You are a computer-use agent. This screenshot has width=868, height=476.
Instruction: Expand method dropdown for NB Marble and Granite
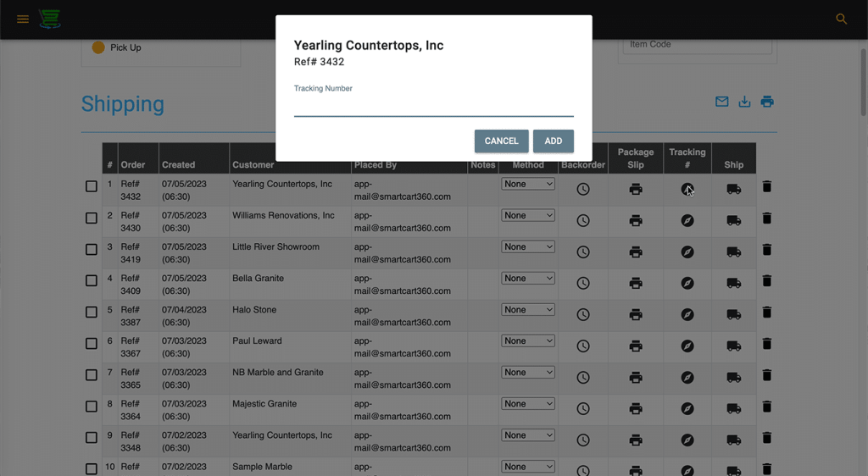click(x=527, y=372)
